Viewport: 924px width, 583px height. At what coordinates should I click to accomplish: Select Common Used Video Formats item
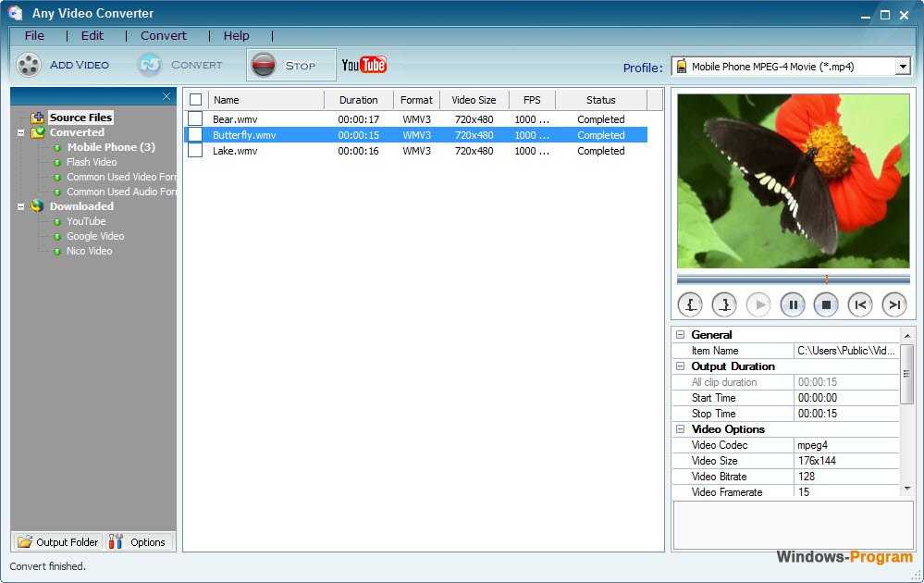[x=121, y=177]
